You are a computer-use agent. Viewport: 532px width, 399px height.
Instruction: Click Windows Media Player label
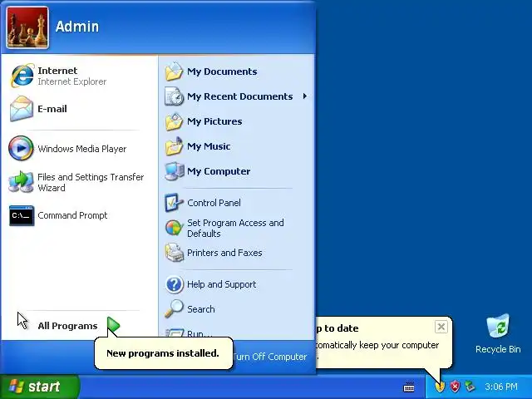[x=81, y=149]
